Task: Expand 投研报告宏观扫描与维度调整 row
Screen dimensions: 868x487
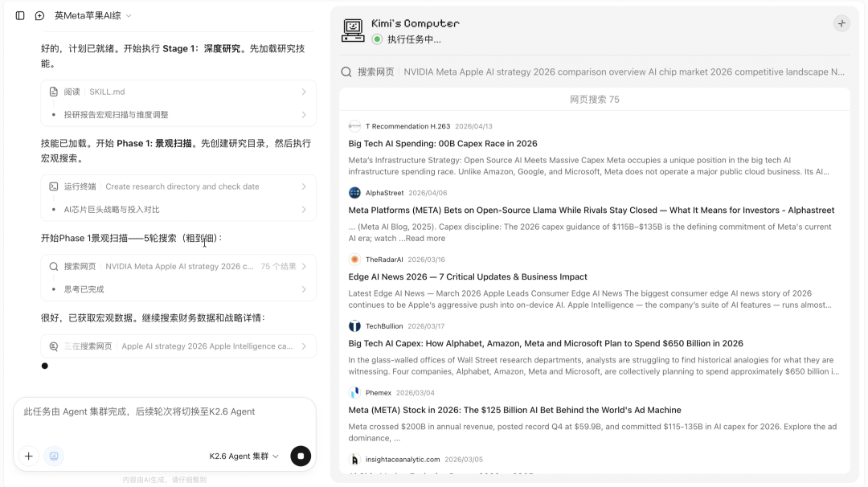Action: (x=178, y=115)
